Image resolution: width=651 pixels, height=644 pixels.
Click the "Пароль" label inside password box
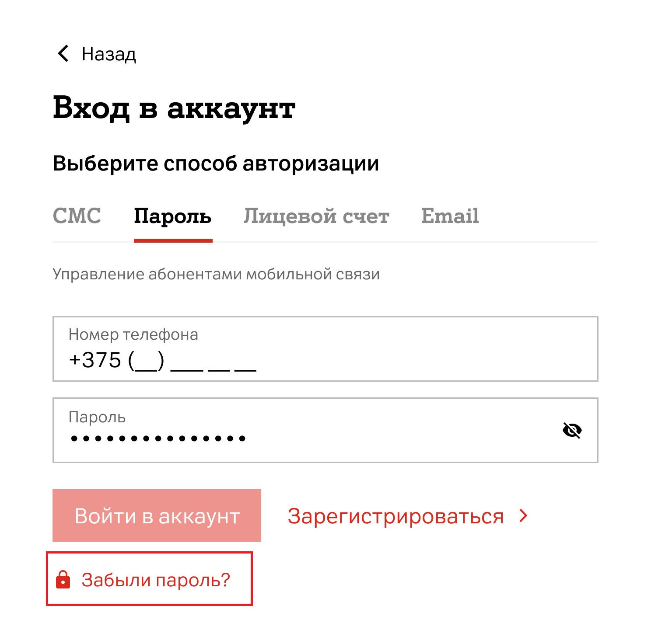[97, 417]
